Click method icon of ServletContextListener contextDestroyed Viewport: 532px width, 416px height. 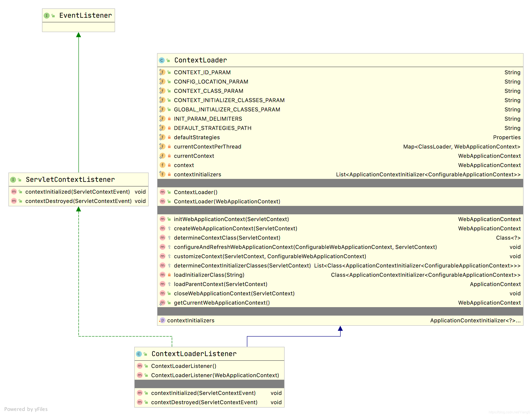(14, 201)
